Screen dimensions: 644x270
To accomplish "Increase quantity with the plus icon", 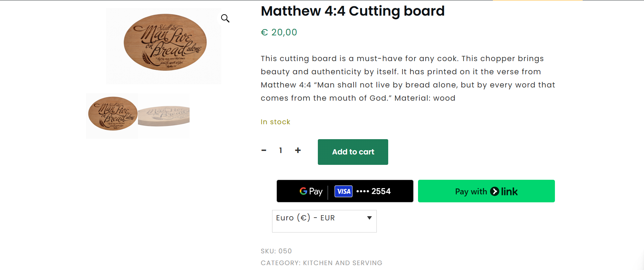I will [298, 150].
